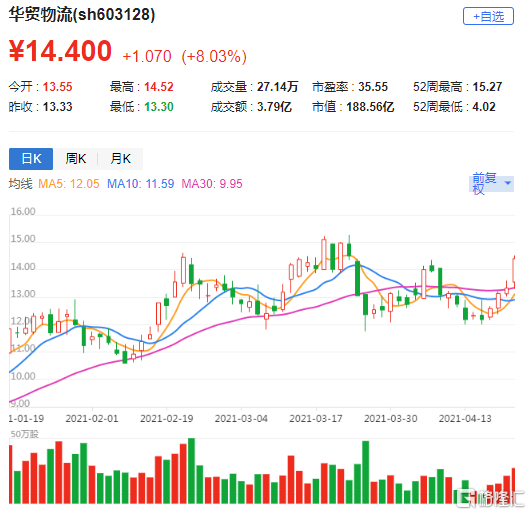Click the 2021-03-30 date axis label

pyautogui.click(x=390, y=419)
